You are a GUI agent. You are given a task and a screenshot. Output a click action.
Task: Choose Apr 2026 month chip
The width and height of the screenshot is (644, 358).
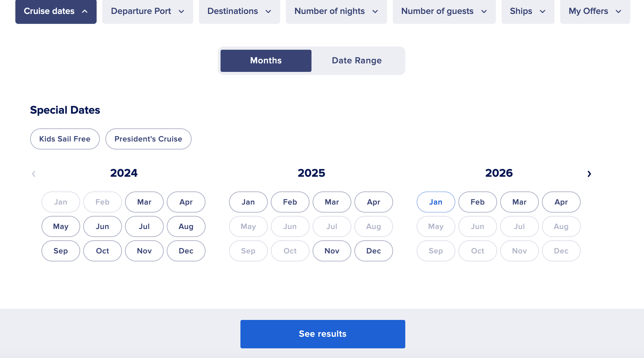tap(561, 202)
